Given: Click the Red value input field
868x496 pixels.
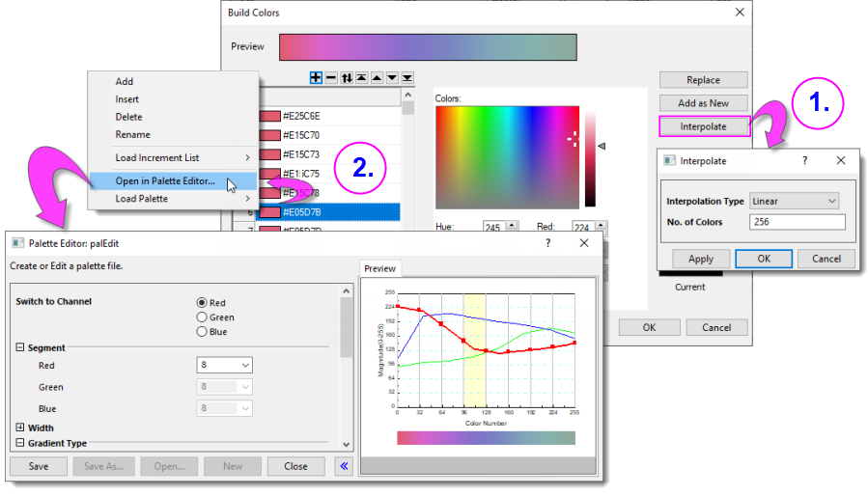Looking at the screenshot, I should 583,227.
